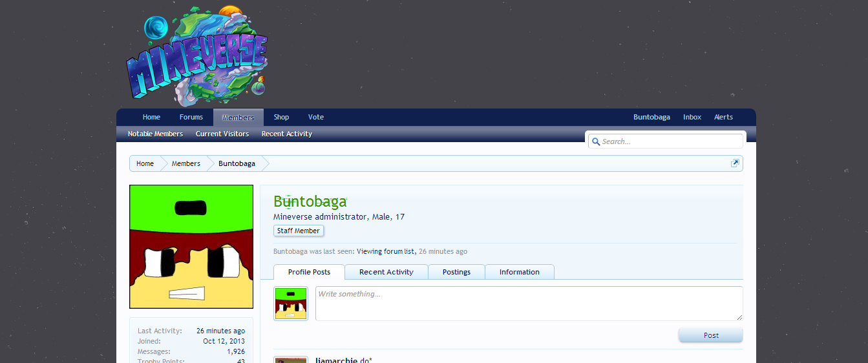Open the Alerts link

[723, 117]
